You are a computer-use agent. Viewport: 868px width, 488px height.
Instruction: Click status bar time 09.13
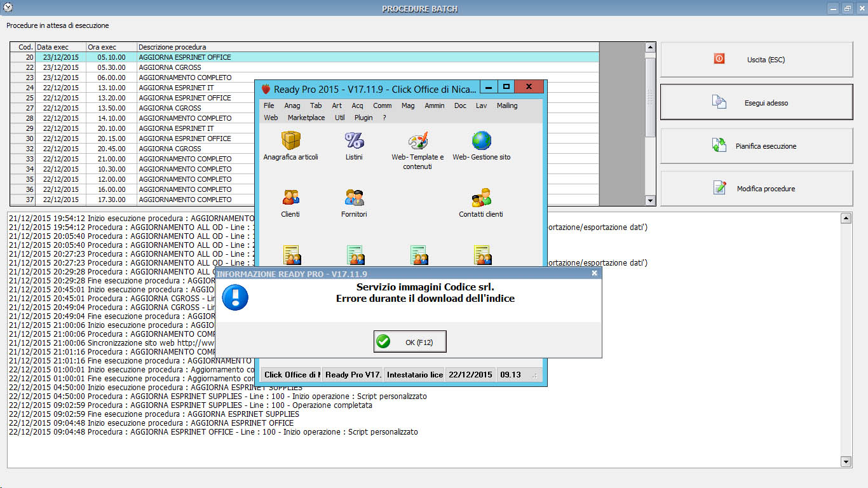click(510, 375)
